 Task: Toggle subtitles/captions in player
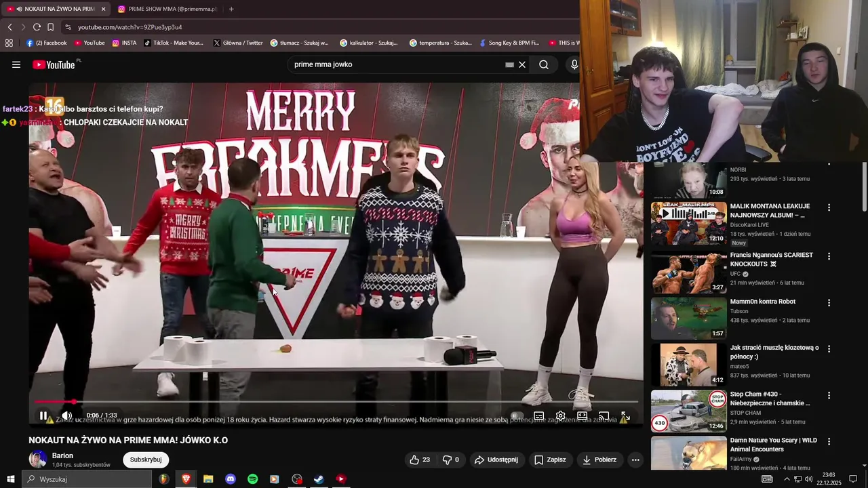pyautogui.click(x=538, y=415)
